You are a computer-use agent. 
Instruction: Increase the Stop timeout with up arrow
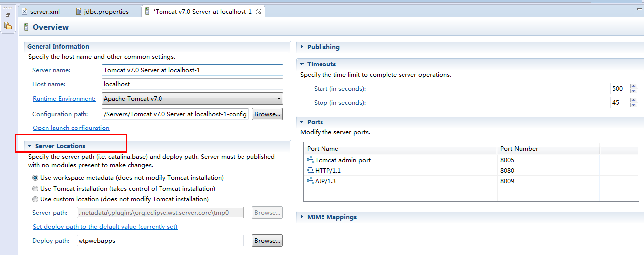[633, 100]
